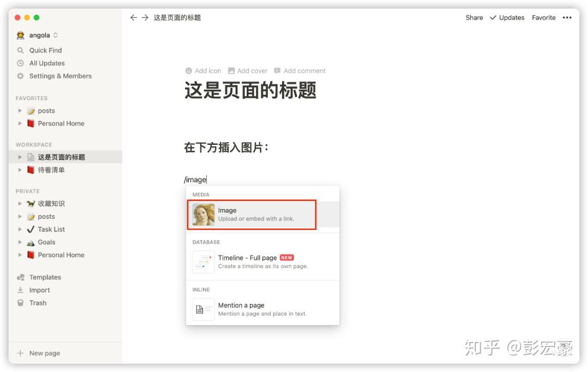Screen dimensions: 588x372
Task: Expand the Goals page in Private
Action: 20,242
